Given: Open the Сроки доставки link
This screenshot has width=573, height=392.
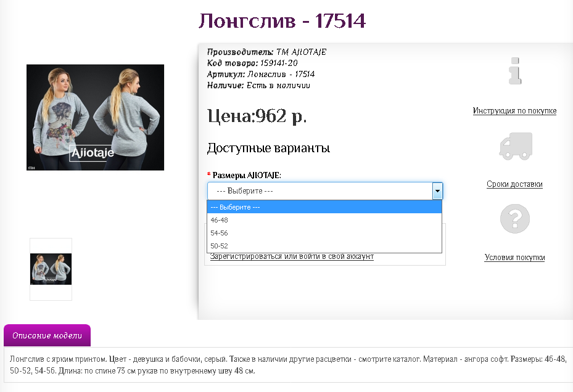Looking at the screenshot, I should 514,184.
